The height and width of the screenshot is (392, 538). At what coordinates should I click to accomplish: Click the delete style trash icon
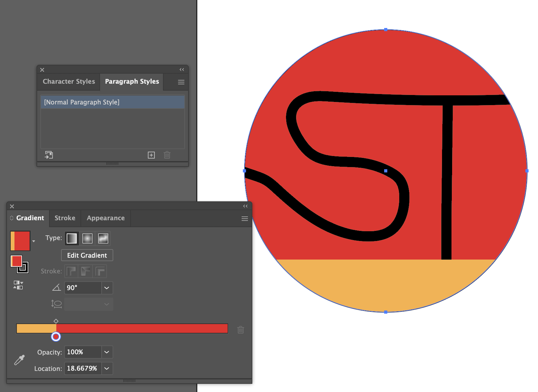[167, 155]
